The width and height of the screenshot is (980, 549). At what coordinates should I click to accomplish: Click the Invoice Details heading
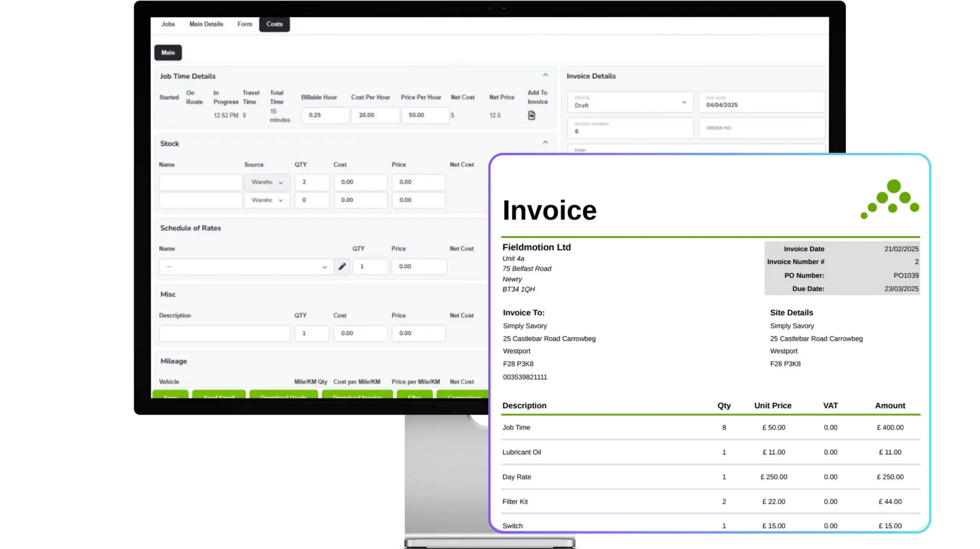[591, 76]
